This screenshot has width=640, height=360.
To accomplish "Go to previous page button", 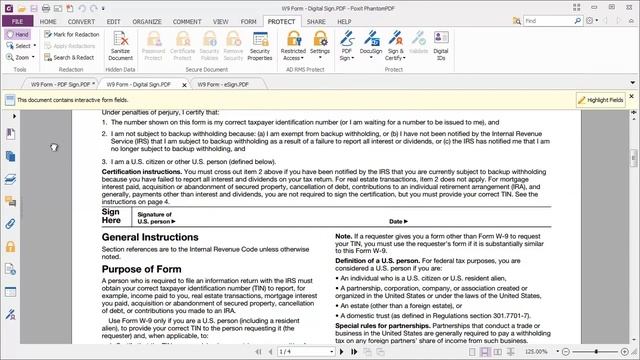I will [270, 351].
